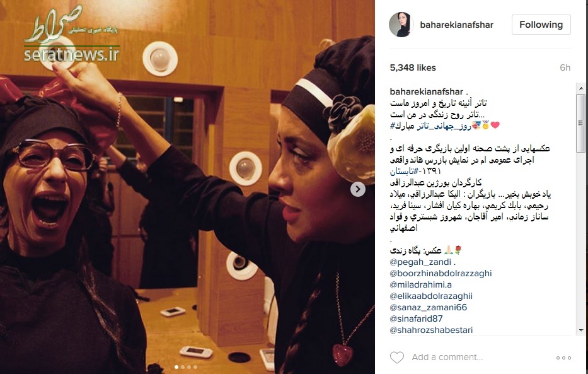Viewport: 588px width, 374px height.
Task: Click the caption scrollbar up arrow
Action: pos(581,88)
